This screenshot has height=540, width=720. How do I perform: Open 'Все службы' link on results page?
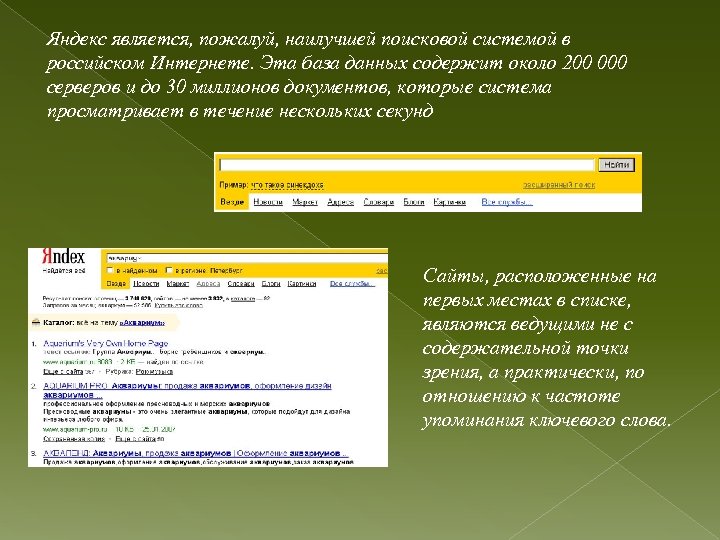click(352, 284)
